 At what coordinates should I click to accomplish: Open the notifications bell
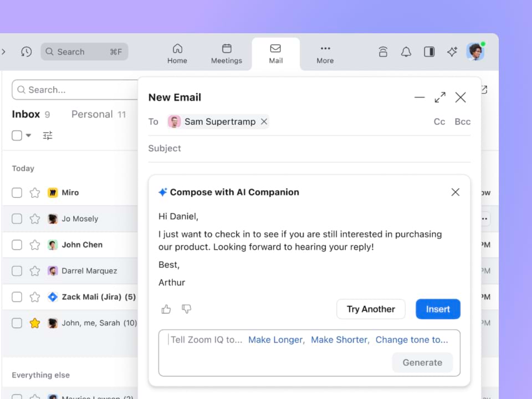tap(406, 52)
